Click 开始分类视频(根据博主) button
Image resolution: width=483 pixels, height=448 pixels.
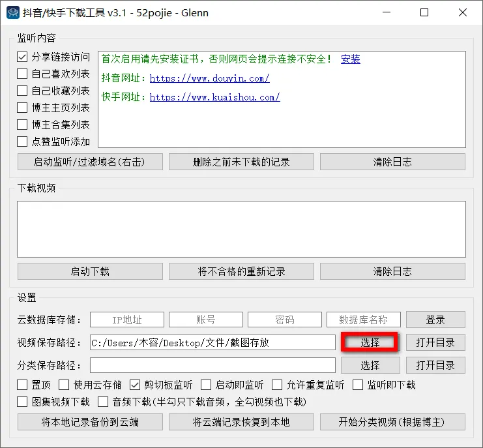click(x=393, y=422)
